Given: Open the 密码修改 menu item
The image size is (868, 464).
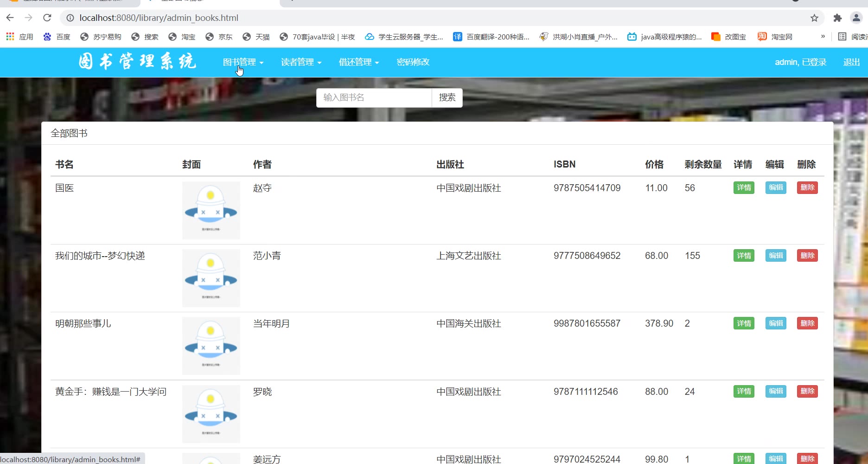Looking at the screenshot, I should 413,62.
